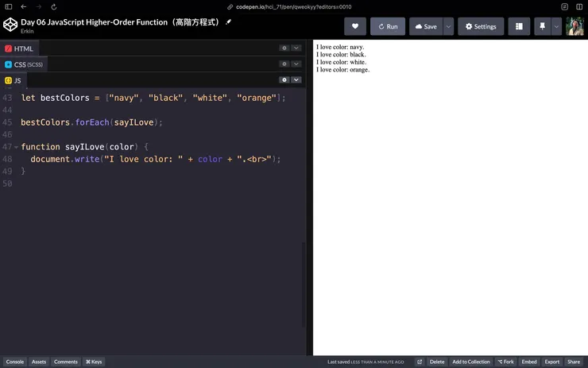Open pen in new window icon
This screenshot has height=368, width=588.
(420, 362)
